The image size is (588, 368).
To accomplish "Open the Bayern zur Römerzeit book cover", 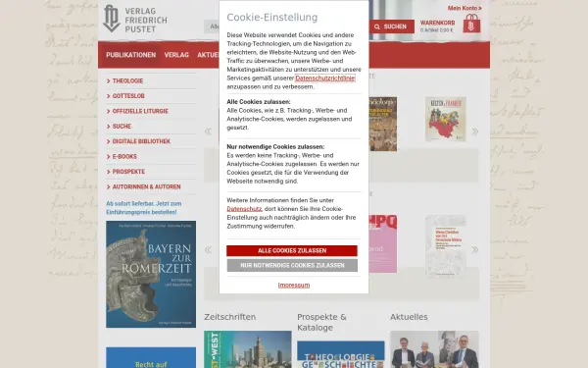I will [151, 274].
